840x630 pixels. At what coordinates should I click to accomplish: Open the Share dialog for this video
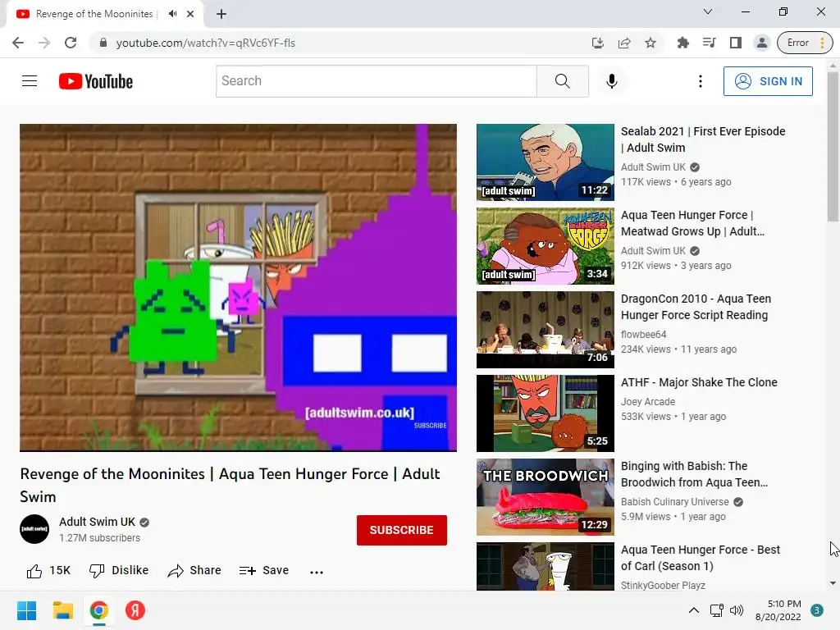(194, 571)
